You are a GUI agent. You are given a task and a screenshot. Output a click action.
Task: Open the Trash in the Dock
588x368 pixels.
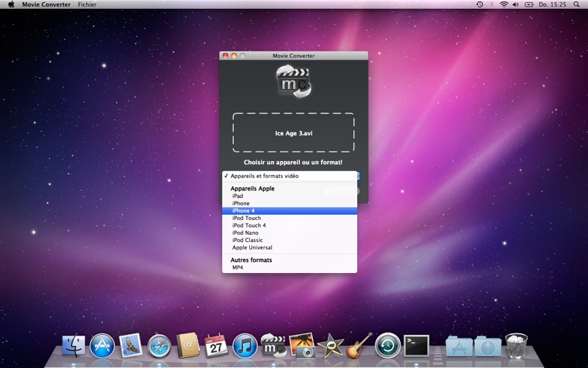(516, 345)
